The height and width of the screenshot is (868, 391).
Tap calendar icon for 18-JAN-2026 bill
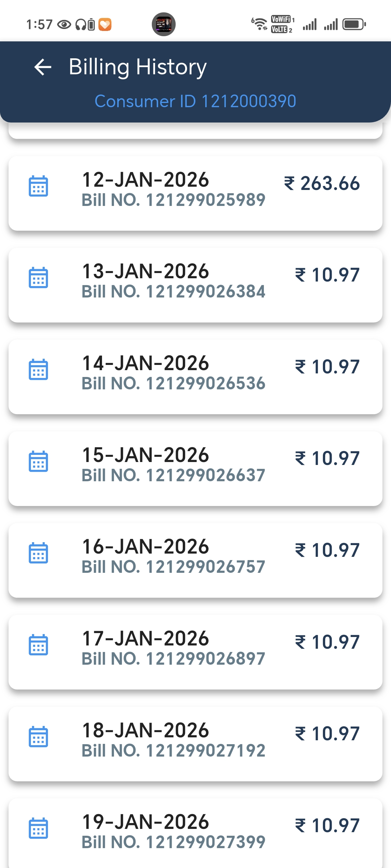pyautogui.click(x=38, y=737)
